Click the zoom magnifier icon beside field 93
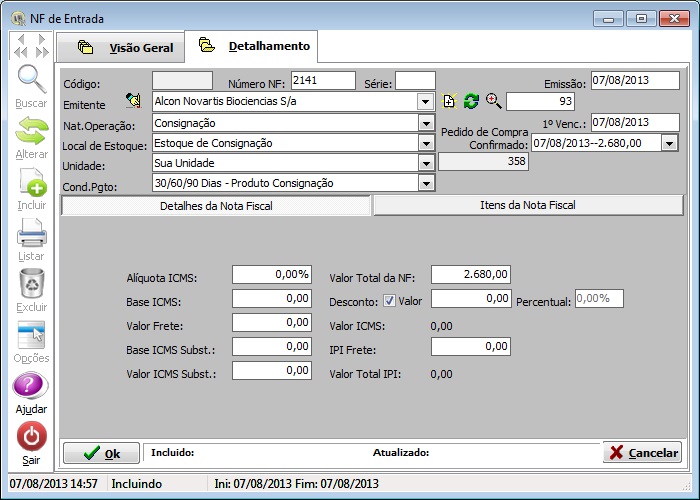 click(x=493, y=101)
